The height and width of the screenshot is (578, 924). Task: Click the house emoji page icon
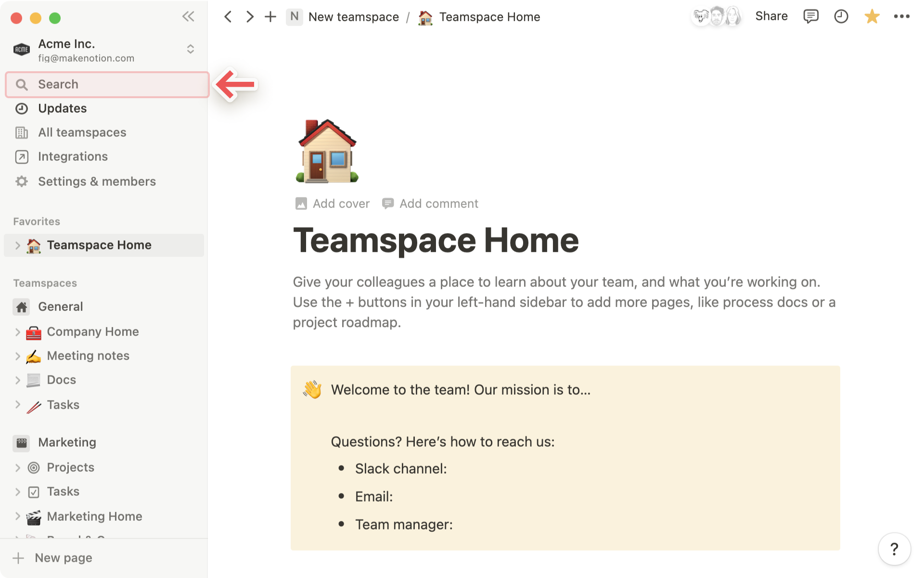point(327,151)
